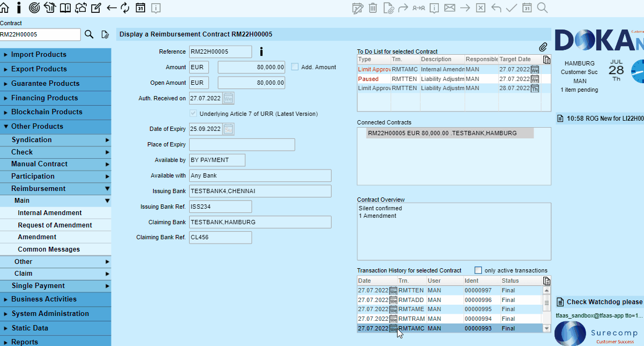
Task: Click the Transaction History scrollbar up arrow
Action: tap(546, 290)
